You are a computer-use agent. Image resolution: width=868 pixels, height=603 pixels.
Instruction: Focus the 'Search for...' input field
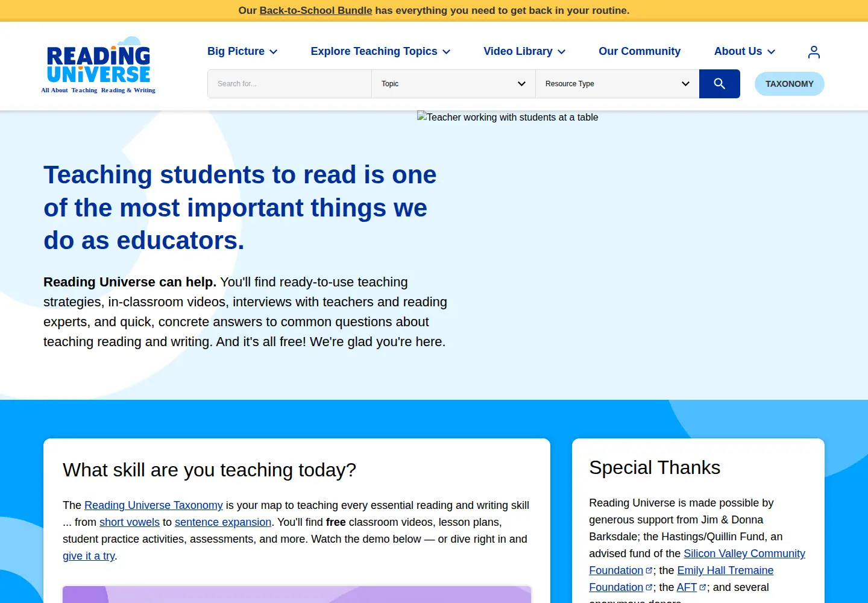289,84
